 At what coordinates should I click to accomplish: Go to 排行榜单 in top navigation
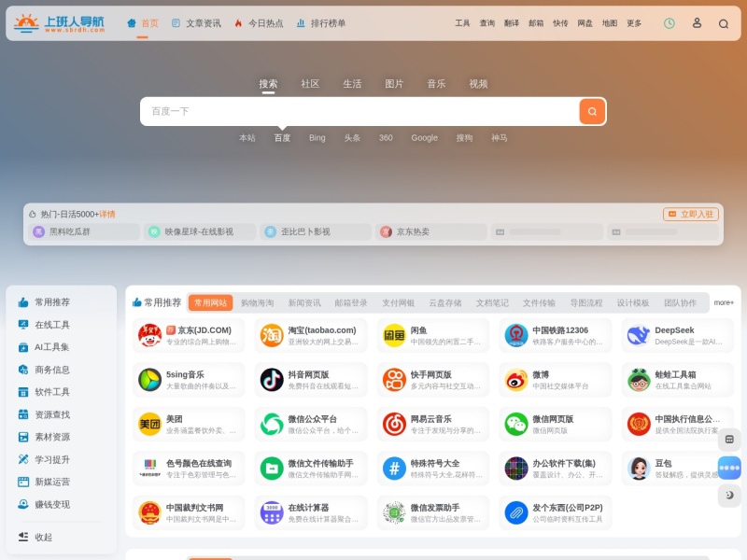click(321, 23)
